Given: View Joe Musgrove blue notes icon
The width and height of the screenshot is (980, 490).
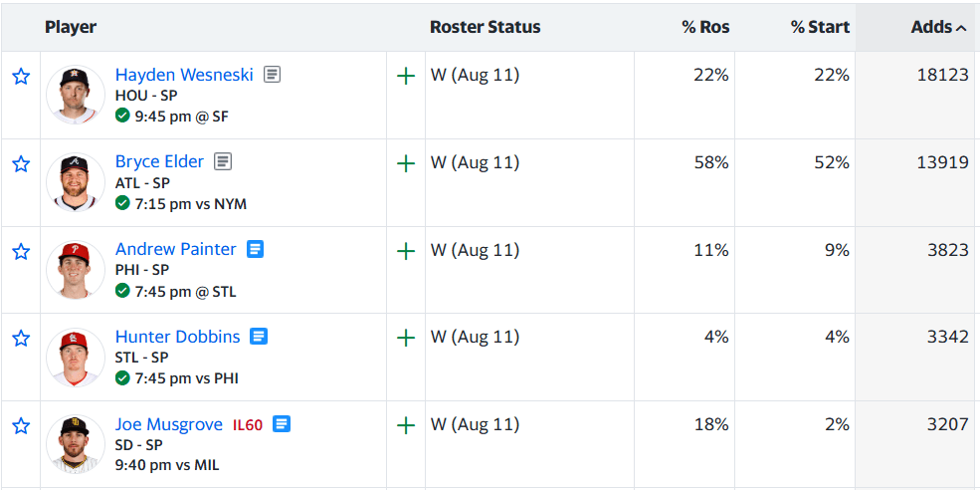Looking at the screenshot, I should [x=282, y=424].
